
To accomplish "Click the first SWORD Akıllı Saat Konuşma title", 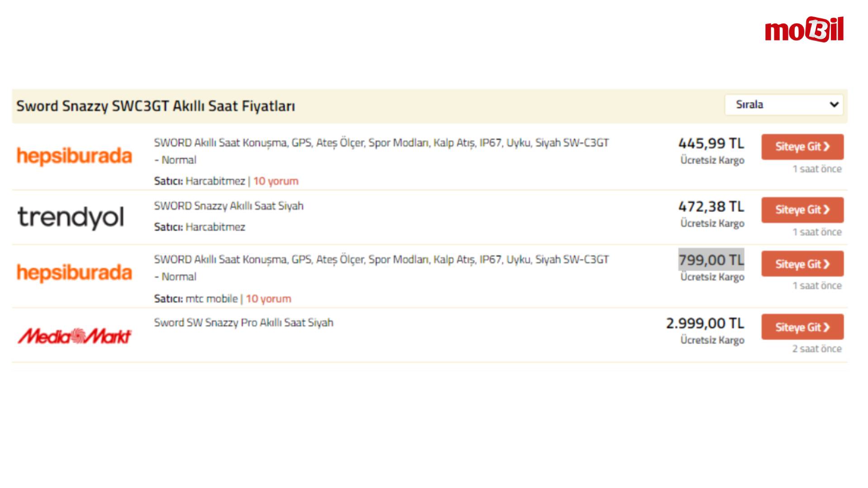I will [381, 143].
